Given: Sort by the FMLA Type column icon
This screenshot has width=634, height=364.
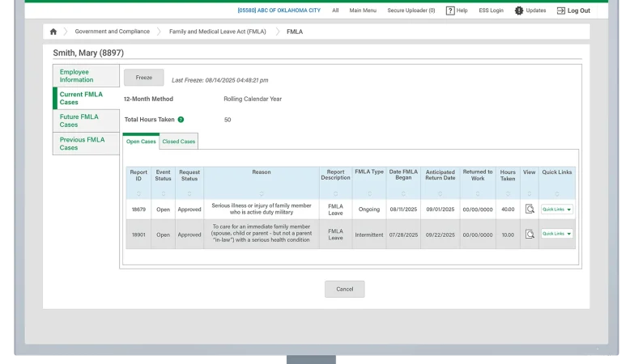Looking at the screenshot, I should (369, 193).
